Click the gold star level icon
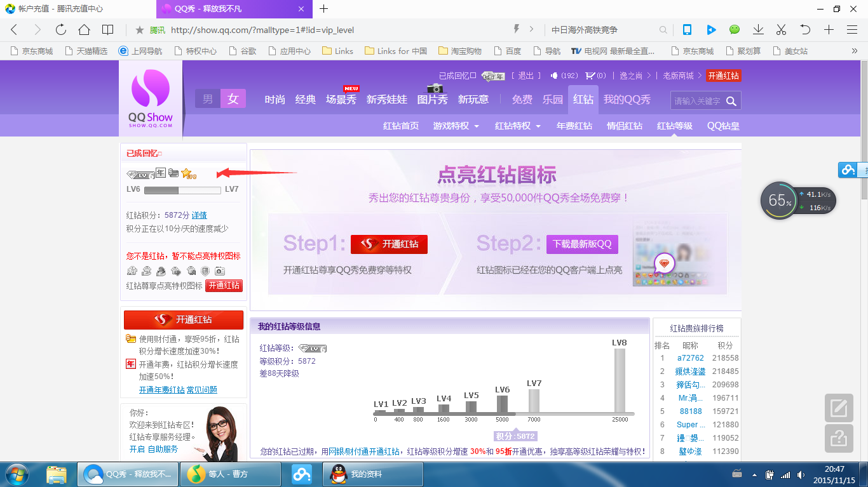Image resolution: width=868 pixels, height=487 pixels. (x=188, y=173)
